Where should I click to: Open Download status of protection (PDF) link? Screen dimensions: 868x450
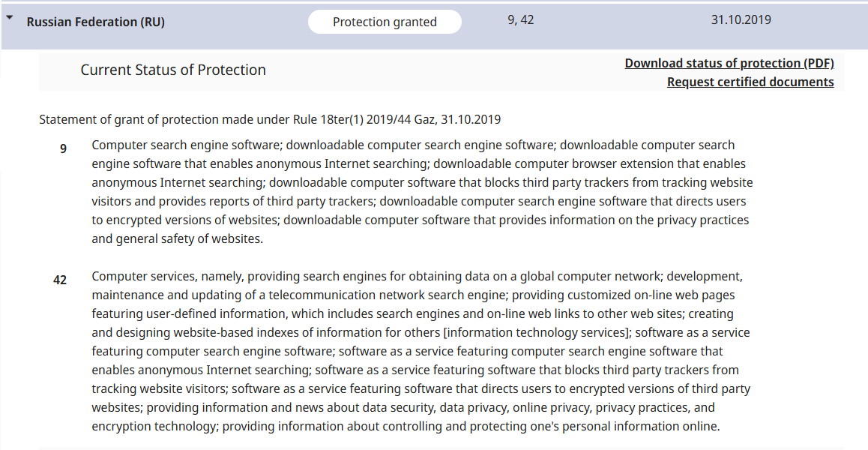pyautogui.click(x=729, y=63)
